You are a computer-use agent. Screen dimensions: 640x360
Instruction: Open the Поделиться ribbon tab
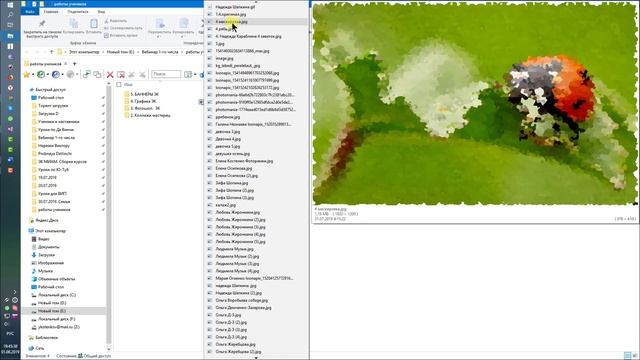(x=78, y=12)
